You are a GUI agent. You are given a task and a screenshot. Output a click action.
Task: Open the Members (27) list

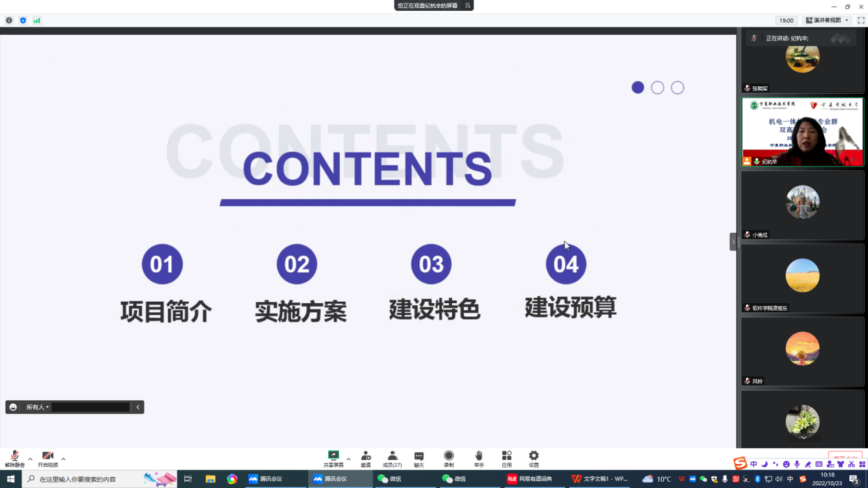[x=392, y=457]
